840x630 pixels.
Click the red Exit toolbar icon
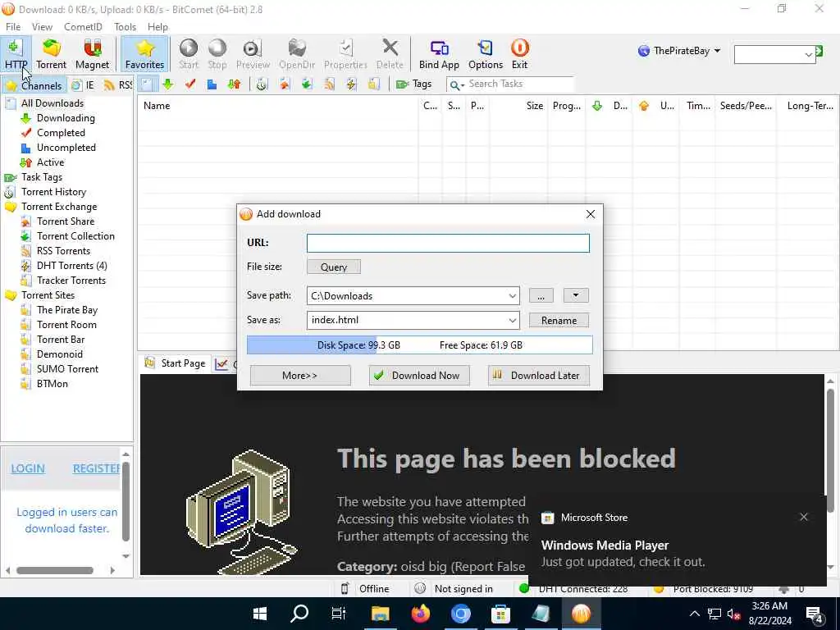point(519,53)
